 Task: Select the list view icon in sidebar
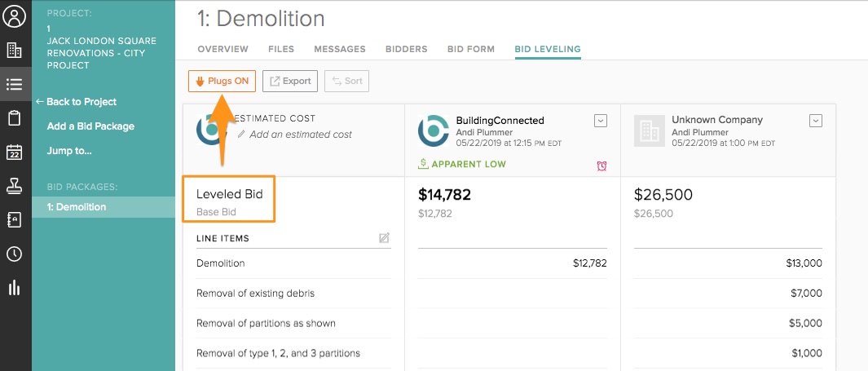click(x=14, y=84)
